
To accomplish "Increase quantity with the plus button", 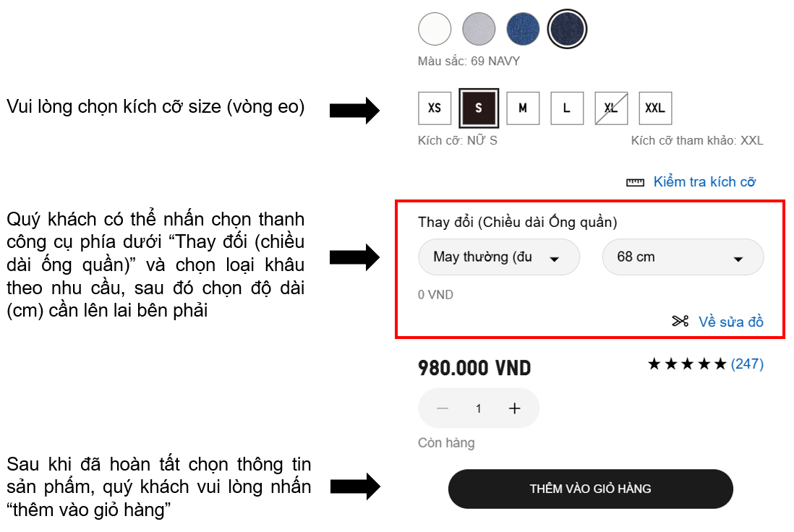I will tap(514, 408).
